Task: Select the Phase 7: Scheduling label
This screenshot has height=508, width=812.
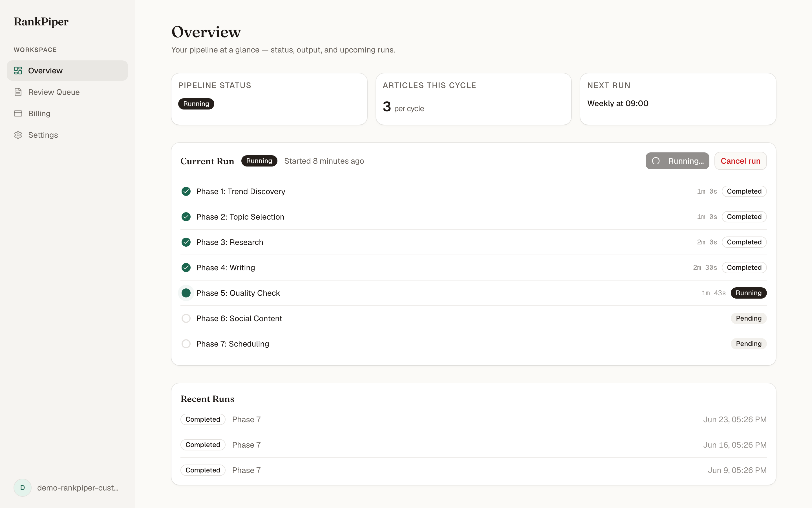Action: click(233, 344)
